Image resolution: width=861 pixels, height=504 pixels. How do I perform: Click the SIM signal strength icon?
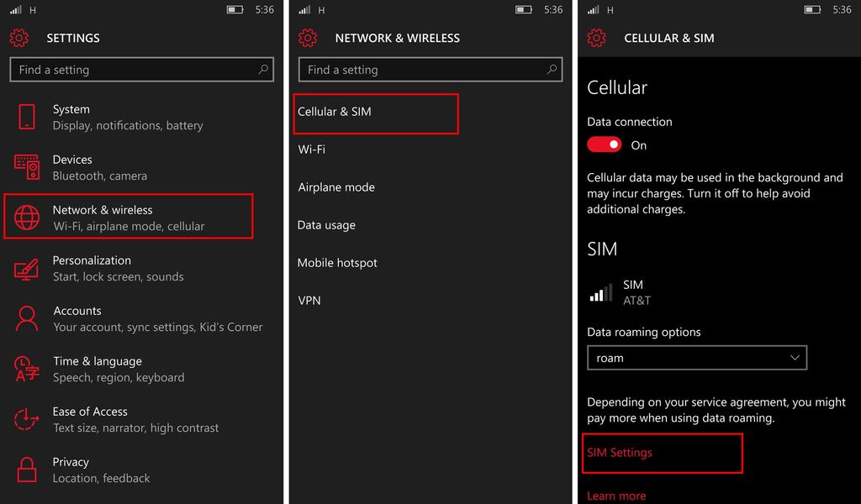coord(600,292)
